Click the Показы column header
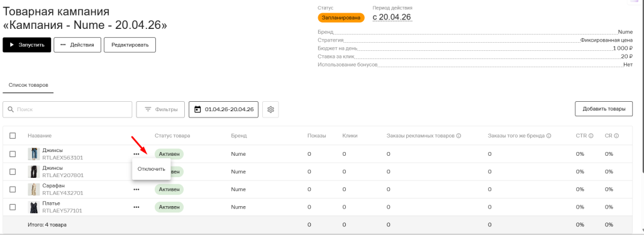Viewport: 644px width, 235px height. pos(316,136)
